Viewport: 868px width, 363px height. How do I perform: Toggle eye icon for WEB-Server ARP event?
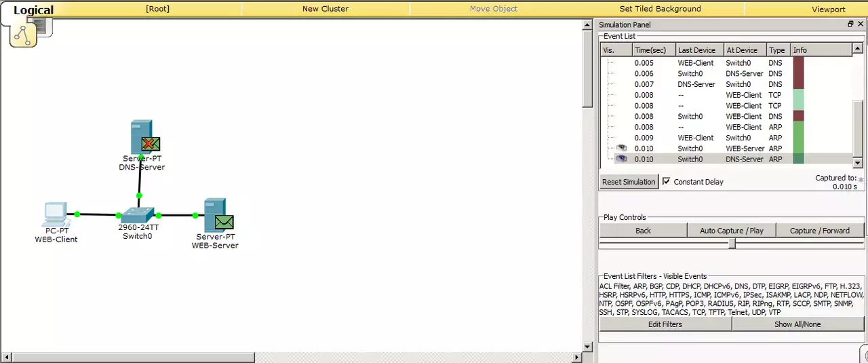pos(621,148)
